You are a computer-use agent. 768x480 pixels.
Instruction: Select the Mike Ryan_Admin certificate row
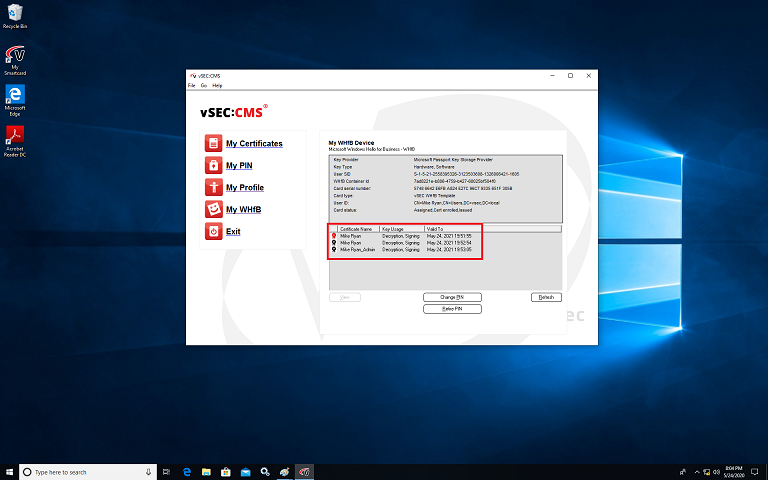pyautogui.click(x=357, y=249)
